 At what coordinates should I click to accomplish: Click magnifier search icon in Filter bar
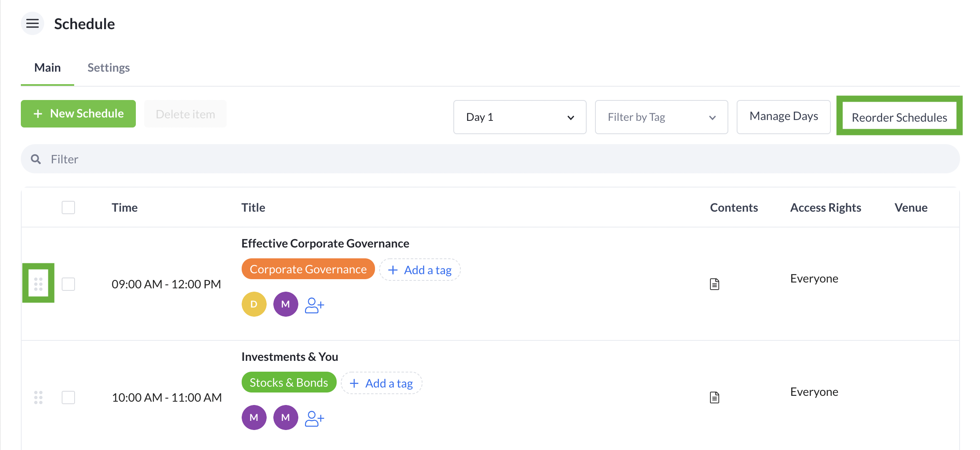[x=36, y=159]
